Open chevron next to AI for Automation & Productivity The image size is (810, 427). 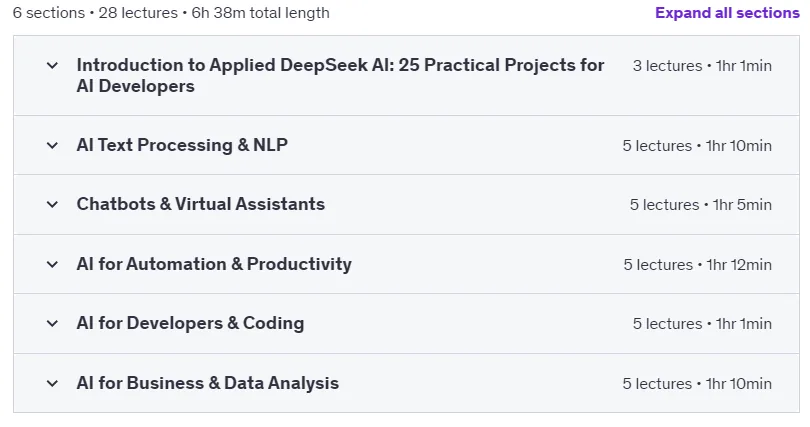click(x=52, y=264)
